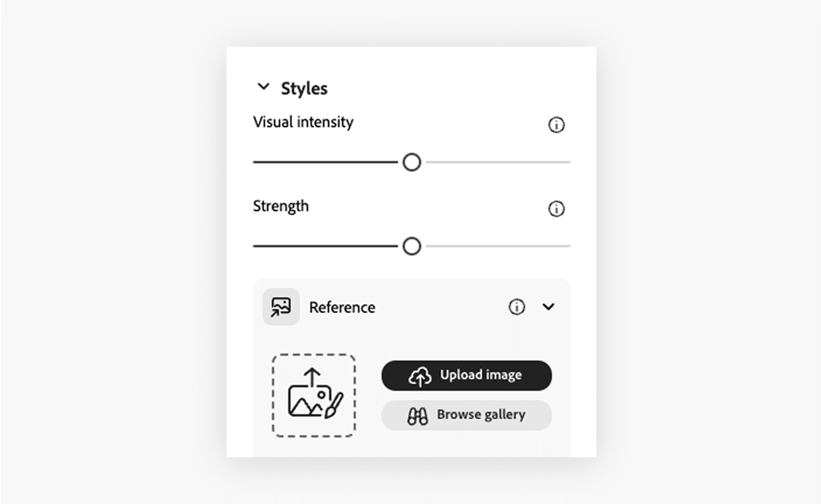Click the Visual intensity label

pyautogui.click(x=303, y=122)
